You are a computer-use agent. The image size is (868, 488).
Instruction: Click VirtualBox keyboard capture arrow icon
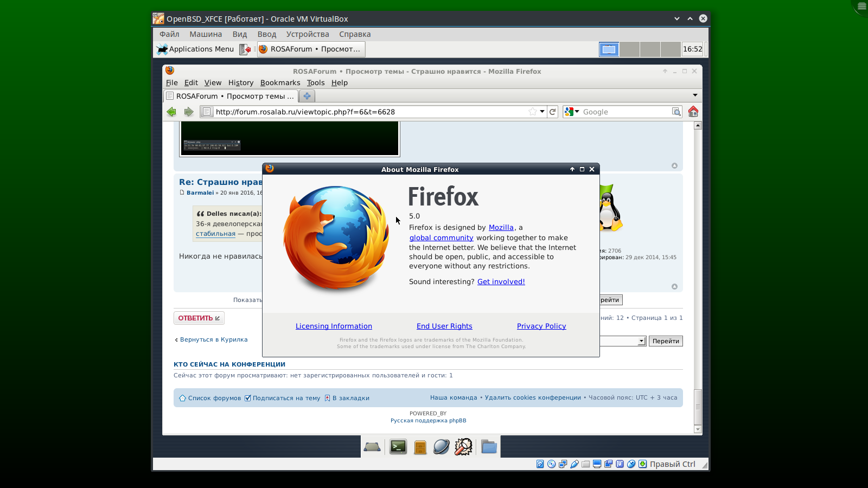point(642,464)
